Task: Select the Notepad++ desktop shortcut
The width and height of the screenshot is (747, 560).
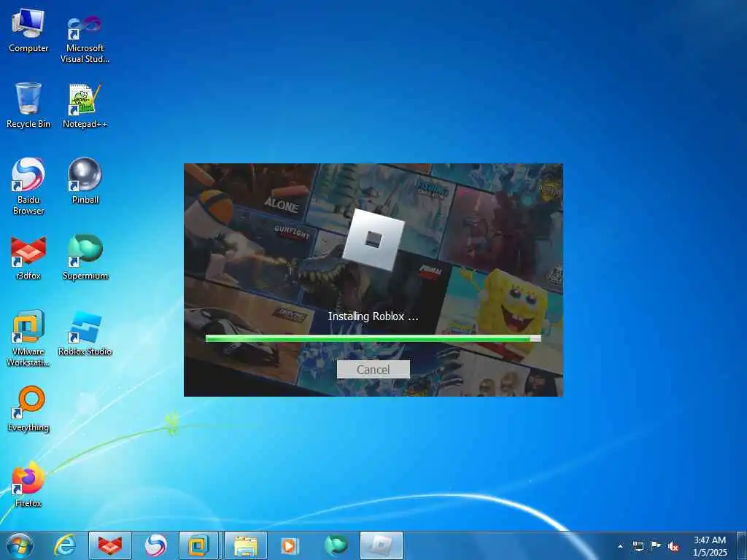Action: (x=85, y=106)
